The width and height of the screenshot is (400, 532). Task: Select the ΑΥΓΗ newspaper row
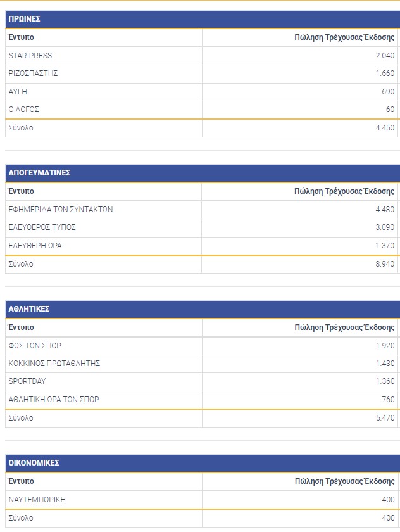18,92
